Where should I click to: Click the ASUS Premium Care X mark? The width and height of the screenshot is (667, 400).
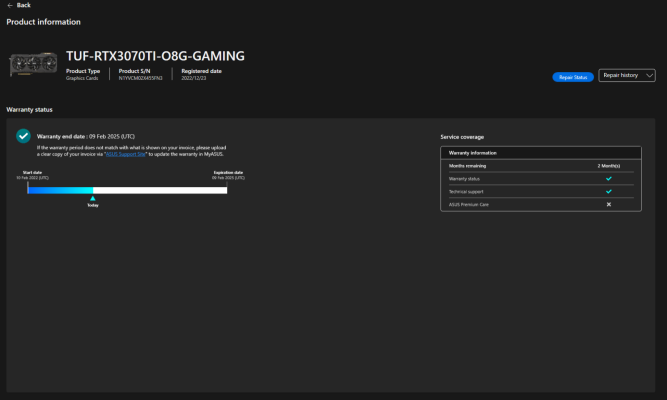click(609, 204)
